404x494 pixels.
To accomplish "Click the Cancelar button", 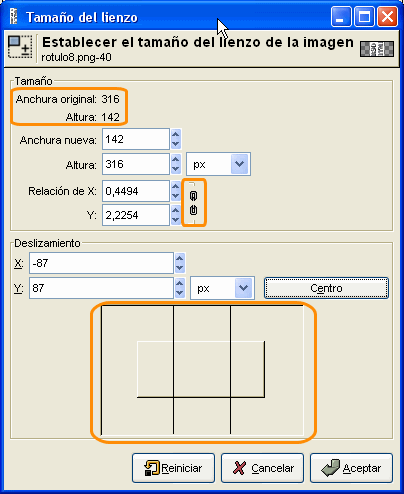I will 262,468.
